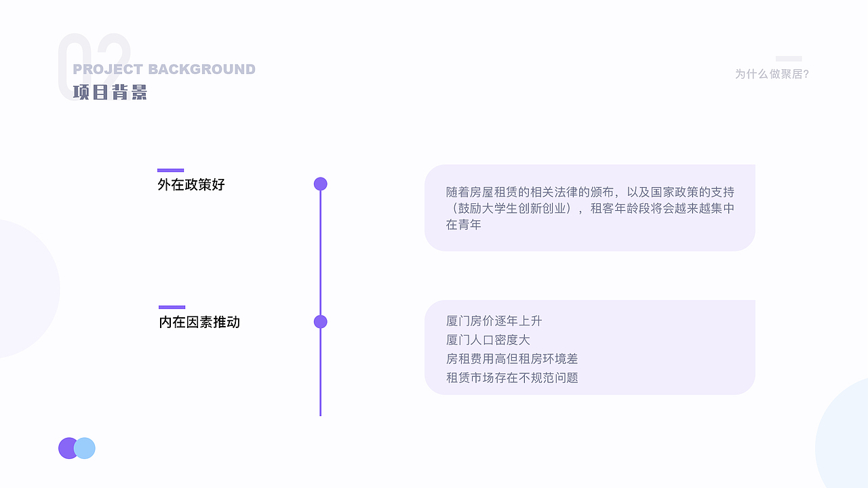Screen dimensions: 868x488
Task: Click the vertical purple timeline connector line
Action: (320, 251)
